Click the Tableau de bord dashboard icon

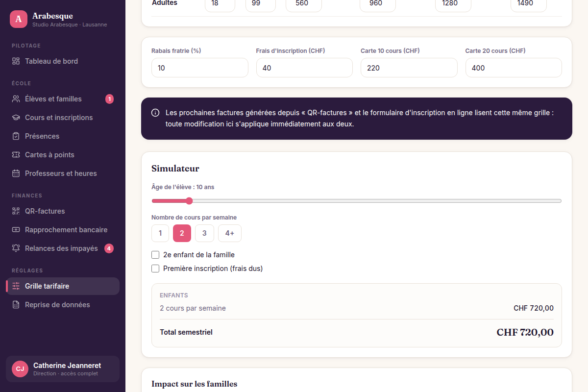[x=16, y=61]
